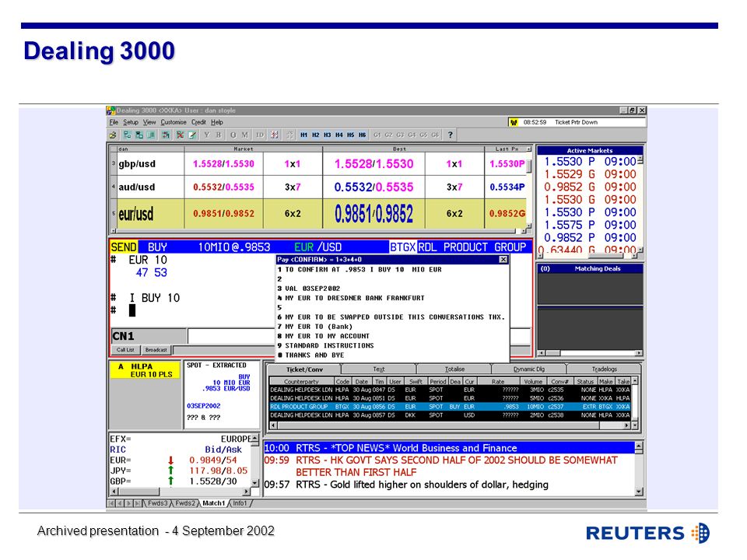The image size is (747, 560).
Task: Select the H6 toolbar button
Action: [x=362, y=135]
